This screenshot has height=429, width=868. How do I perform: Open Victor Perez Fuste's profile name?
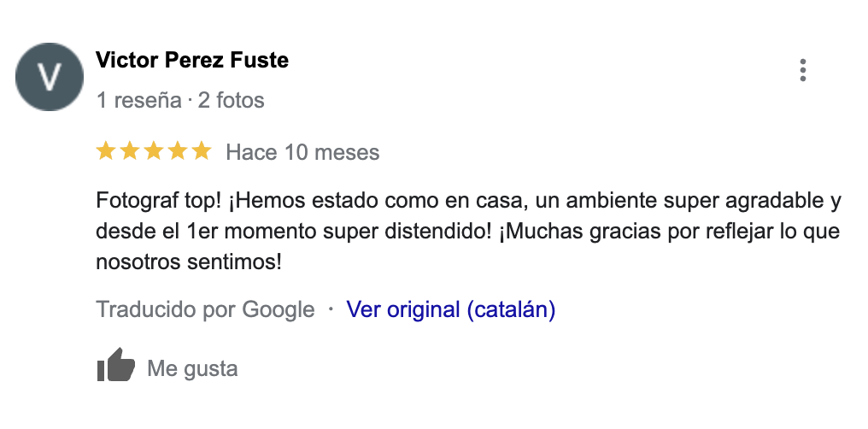click(x=192, y=61)
